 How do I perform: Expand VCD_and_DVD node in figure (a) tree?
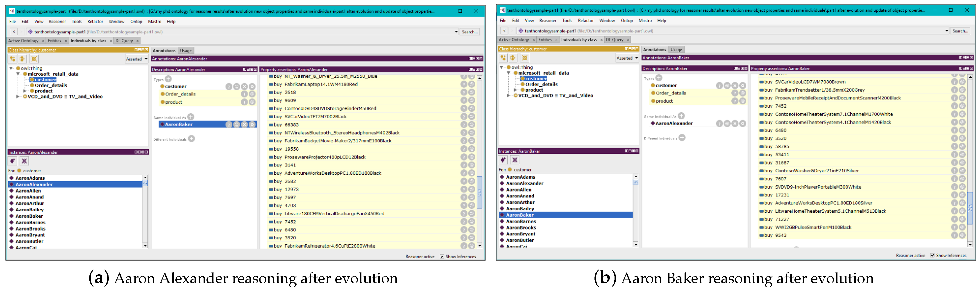tap(18, 97)
